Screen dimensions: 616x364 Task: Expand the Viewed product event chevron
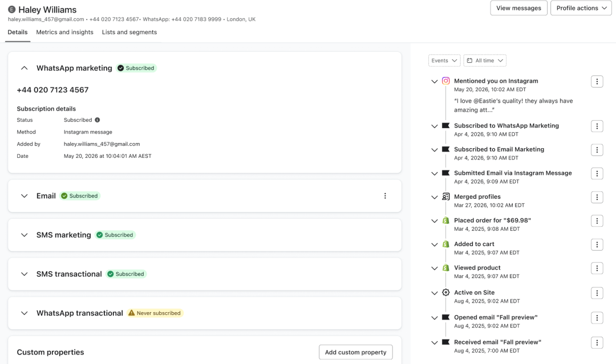click(x=434, y=268)
